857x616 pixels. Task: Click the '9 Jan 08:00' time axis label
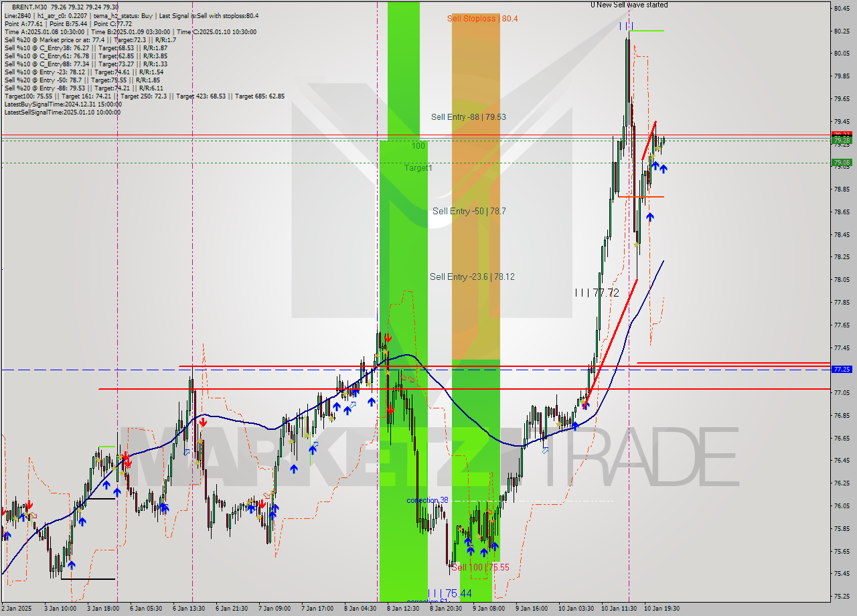pos(489,609)
